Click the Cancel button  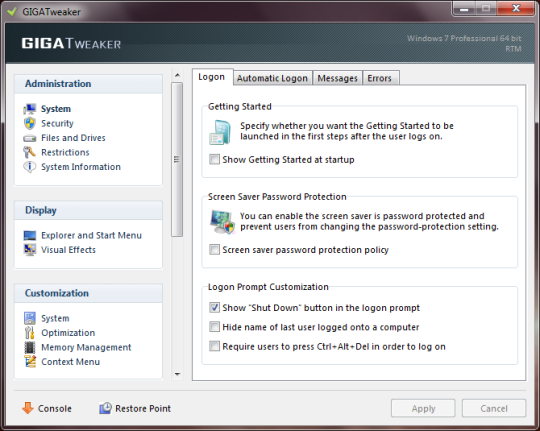pyautogui.click(x=494, y=408)
